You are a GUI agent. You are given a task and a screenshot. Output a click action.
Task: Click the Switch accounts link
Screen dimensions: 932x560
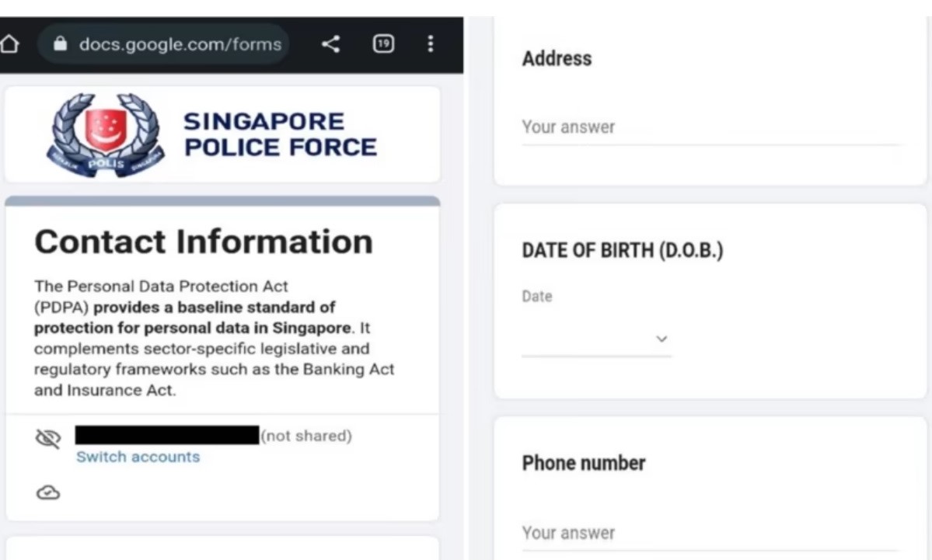(138, 457)
